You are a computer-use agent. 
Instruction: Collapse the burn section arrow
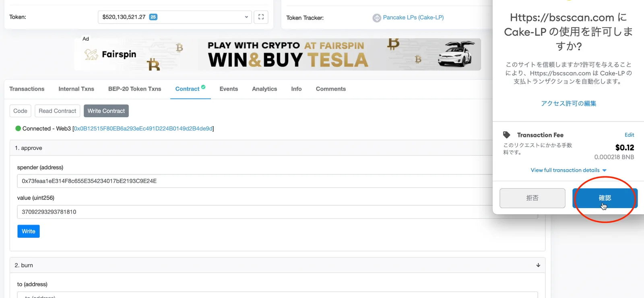(x=538, y=265)
